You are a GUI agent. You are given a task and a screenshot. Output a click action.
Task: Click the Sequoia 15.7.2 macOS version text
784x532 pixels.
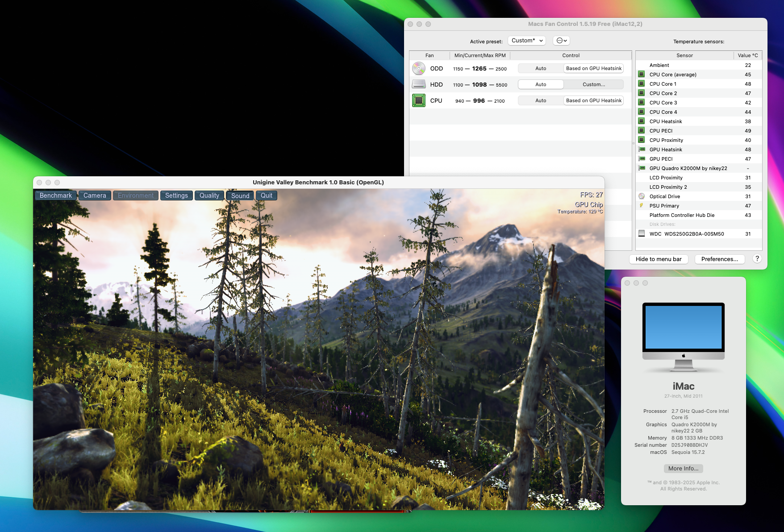click(688, 452)
